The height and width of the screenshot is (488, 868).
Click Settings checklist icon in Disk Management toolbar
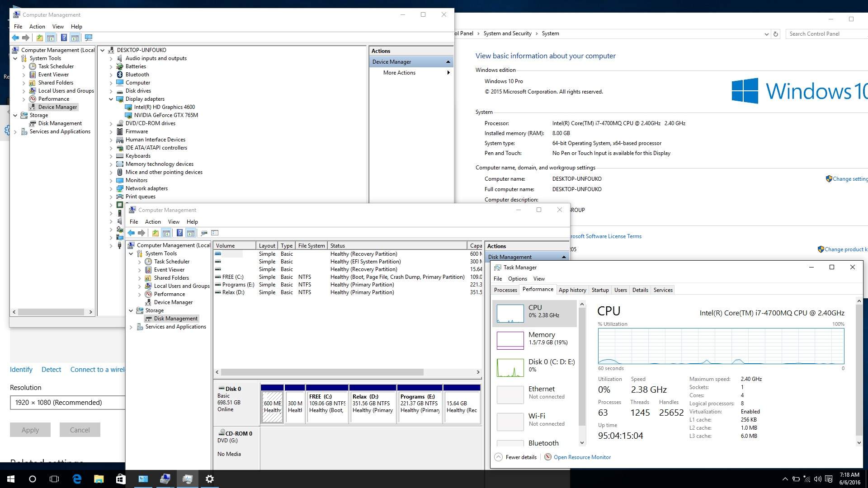pos(215,233)
